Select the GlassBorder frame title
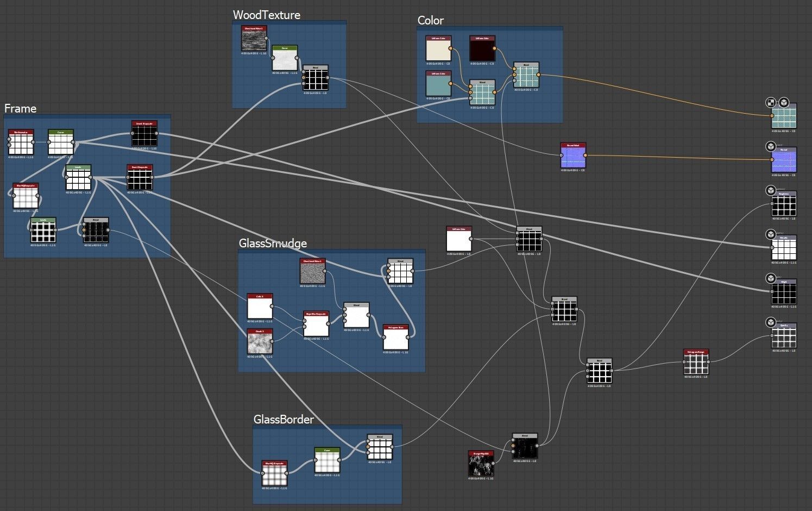Image resolution: width=812 pixels, height=511 pixels. pos(284,419)
